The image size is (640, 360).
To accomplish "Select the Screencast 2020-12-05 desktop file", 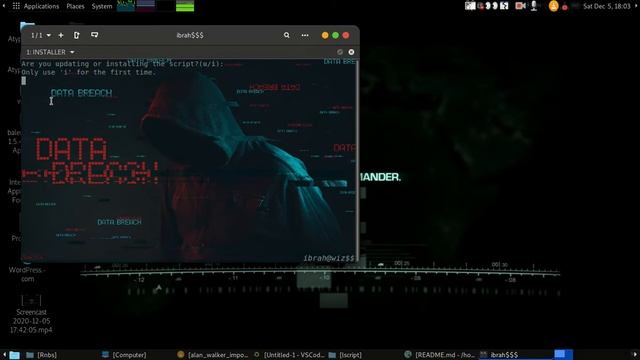I will 31,315.
